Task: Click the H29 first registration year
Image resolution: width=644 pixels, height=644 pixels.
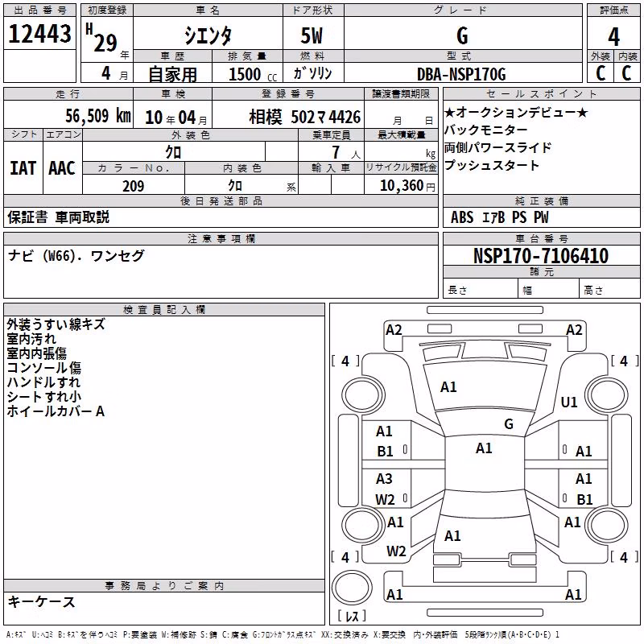Action: tap(102, 38)
